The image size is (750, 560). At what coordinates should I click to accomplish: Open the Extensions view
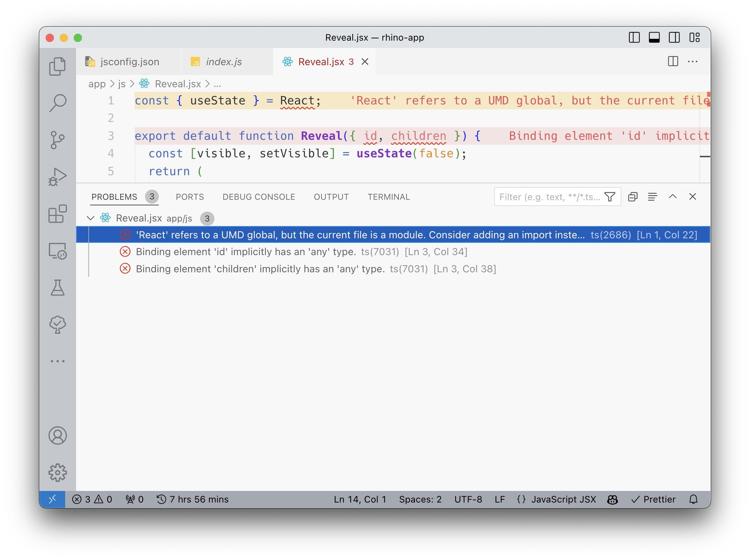pos(57,213)
